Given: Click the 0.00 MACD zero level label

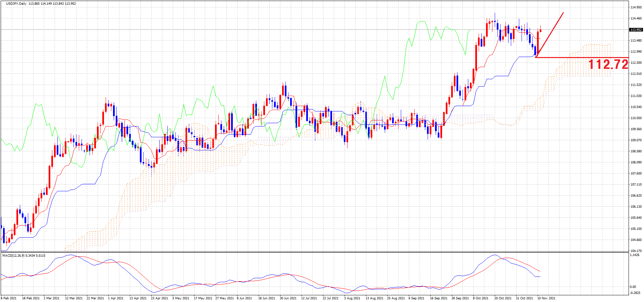Looking at the screenshot, I should click(x=633, y=287).
